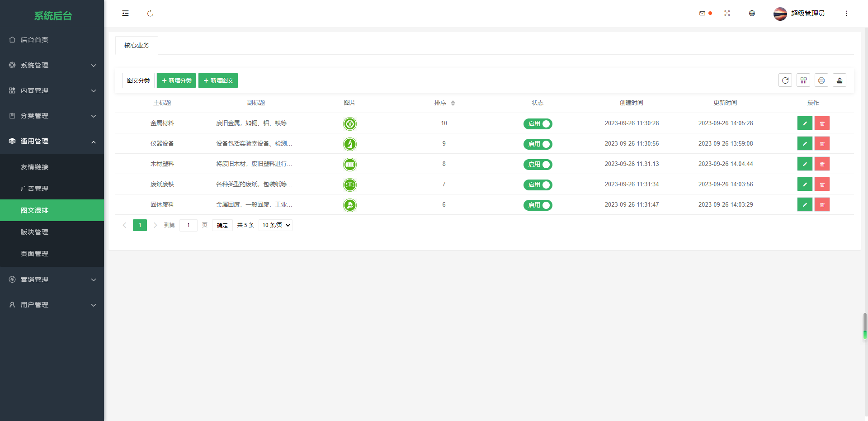Expand the 系统管理 sidebar menu
Screen dimensions: 868x421
click(x=52, y=65)
